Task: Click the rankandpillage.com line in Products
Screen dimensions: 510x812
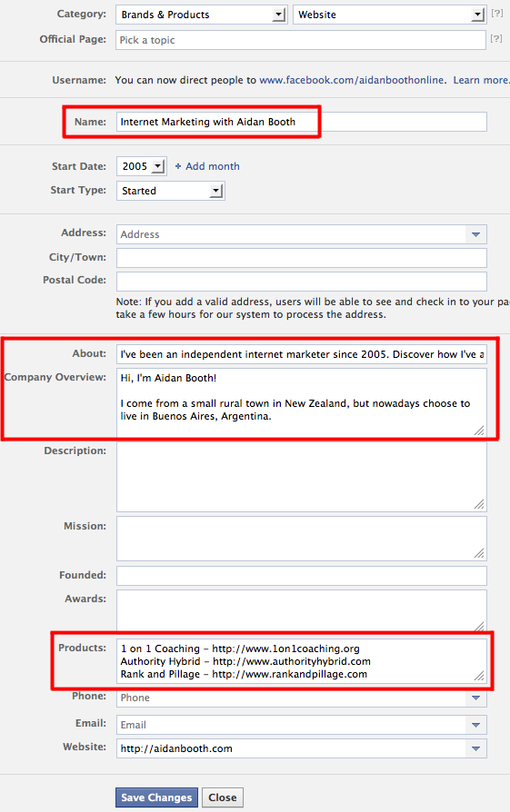Action: coord(244,674)
